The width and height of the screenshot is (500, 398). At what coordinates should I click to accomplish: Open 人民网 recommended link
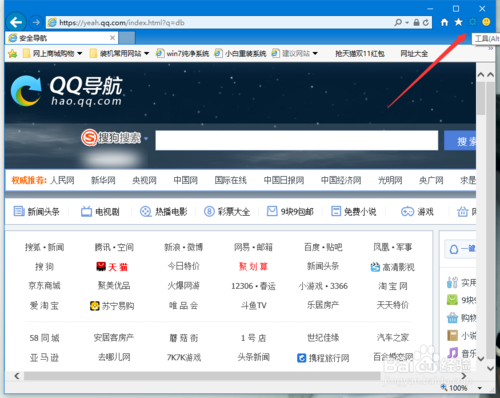[x=62, y=180]
